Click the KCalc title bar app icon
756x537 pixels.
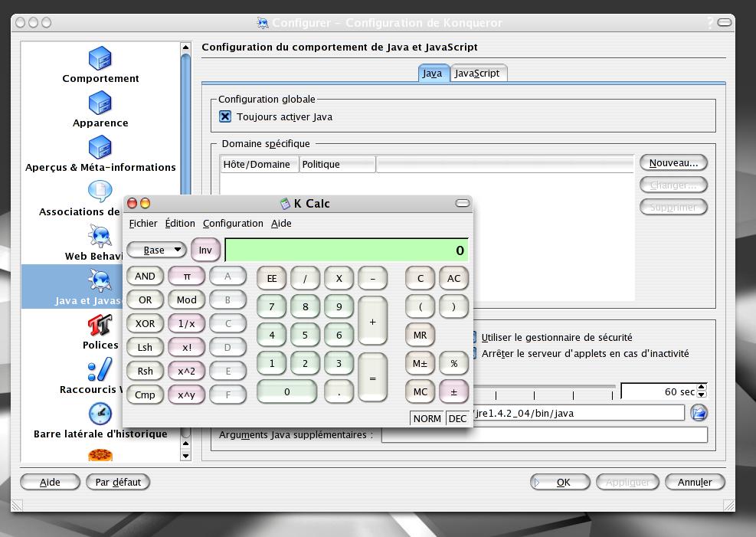286,204
